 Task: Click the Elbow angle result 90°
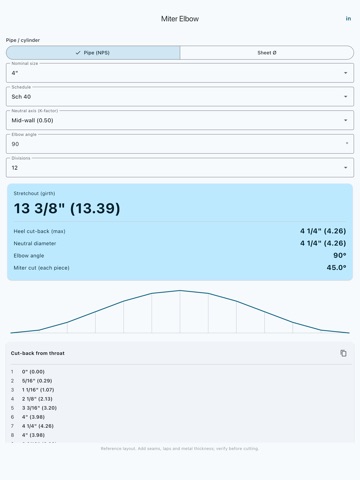(x=340, y=256)
